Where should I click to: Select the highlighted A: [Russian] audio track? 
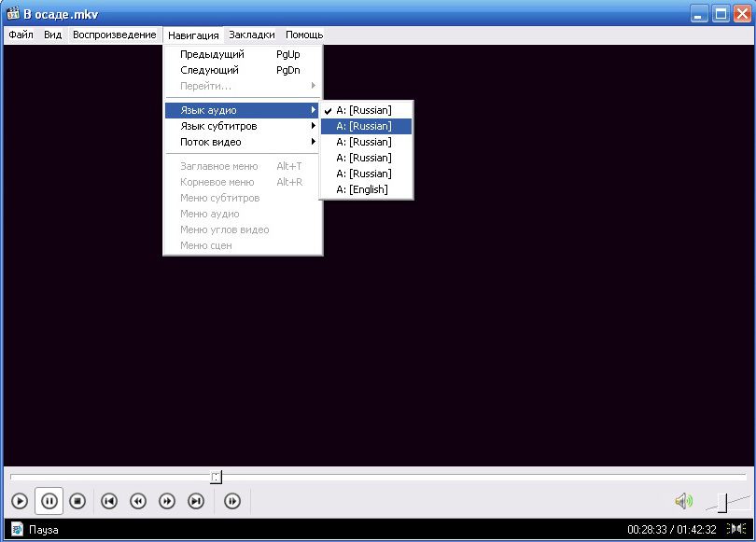(x=367, y=126)
